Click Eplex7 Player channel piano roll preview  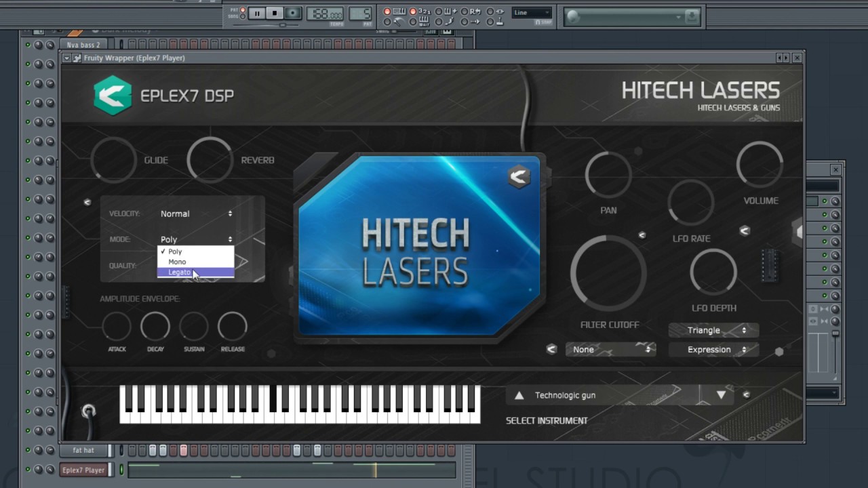(292, 470)
